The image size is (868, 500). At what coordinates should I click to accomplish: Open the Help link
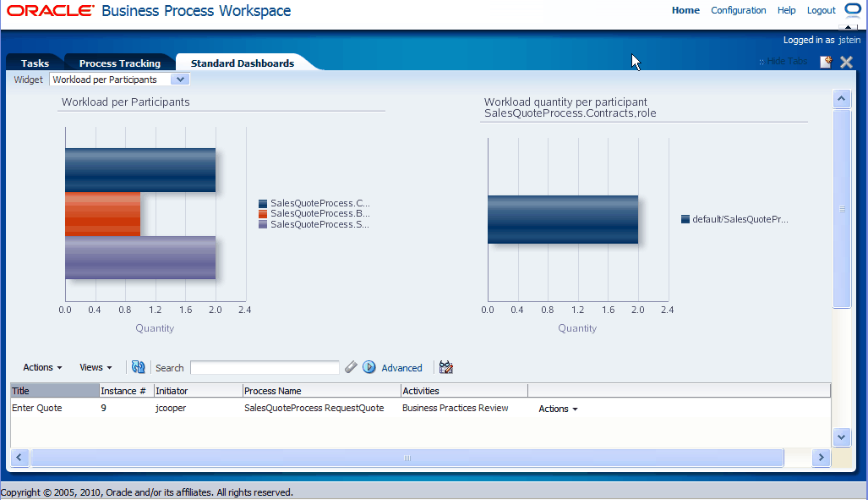point(786,10)
